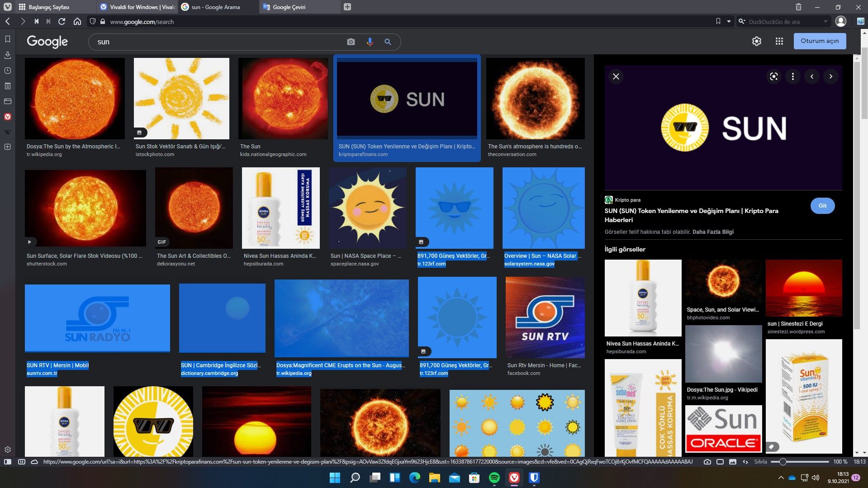Click the Google logo
This screenshot has height=488, width=868.
point(47,41)
